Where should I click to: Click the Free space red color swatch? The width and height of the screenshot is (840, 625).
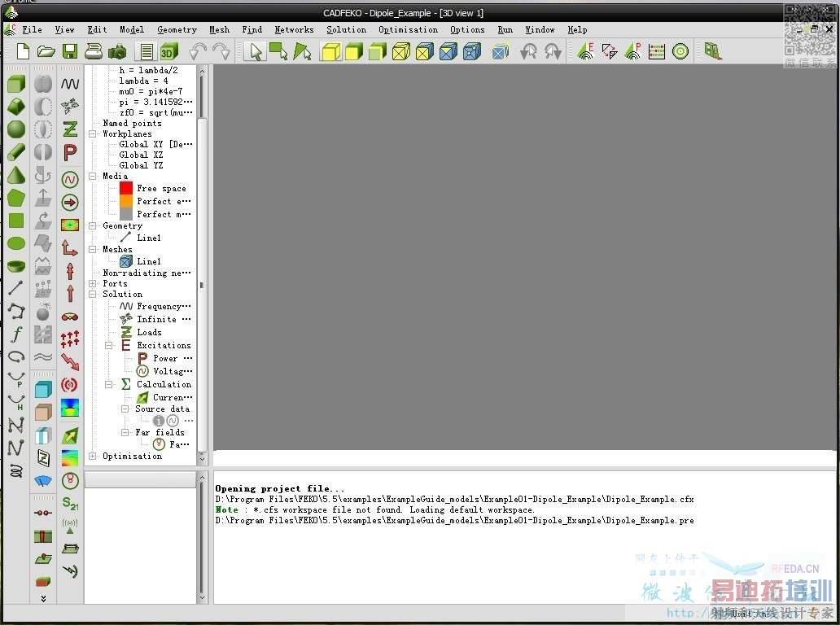[126, 188]
